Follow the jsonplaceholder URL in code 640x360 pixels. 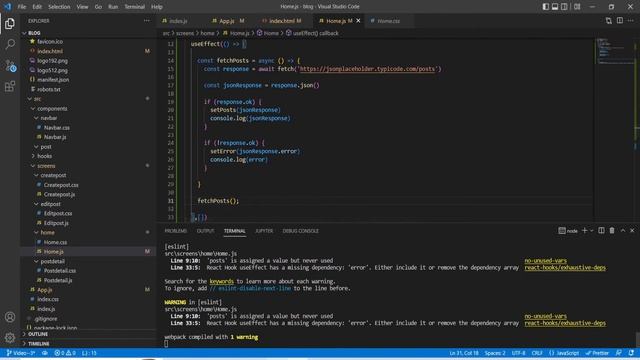click(x=367, y=69)
